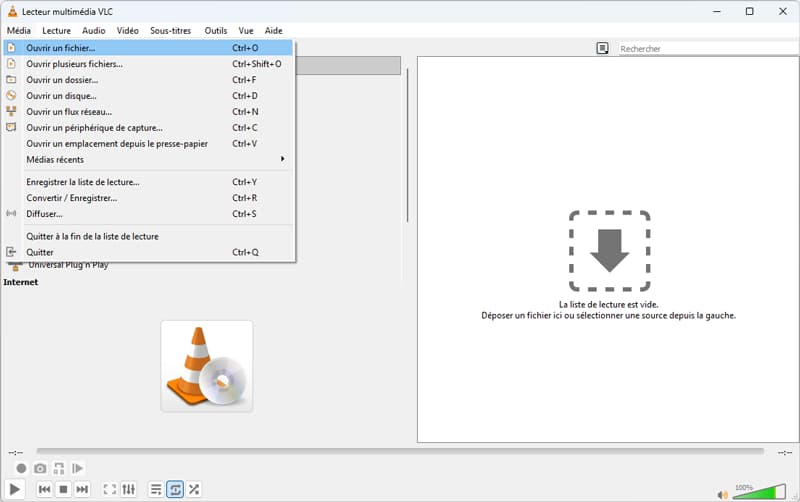The image size is (800, 502).
Task: Click the empty playlist drop area icon
Action: [x=609, y=250]
